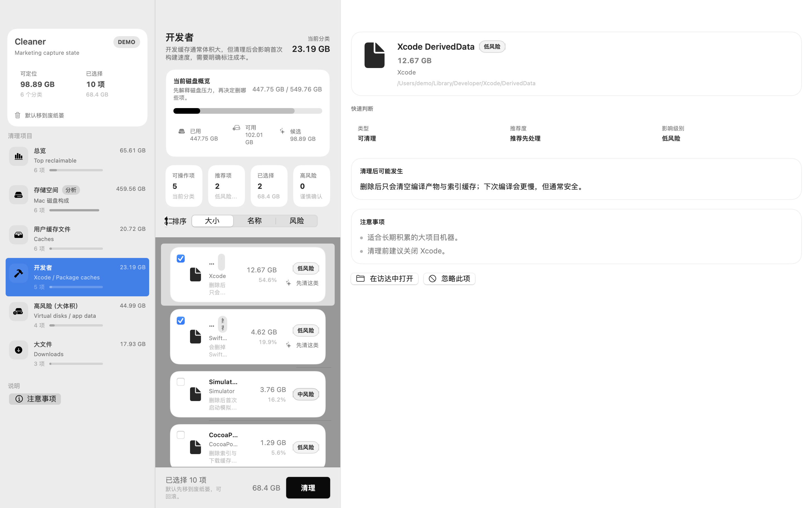Click the 98.89 GB 可定位 value
This screenshot has width=812, height=508.
(x=37, y=84)
